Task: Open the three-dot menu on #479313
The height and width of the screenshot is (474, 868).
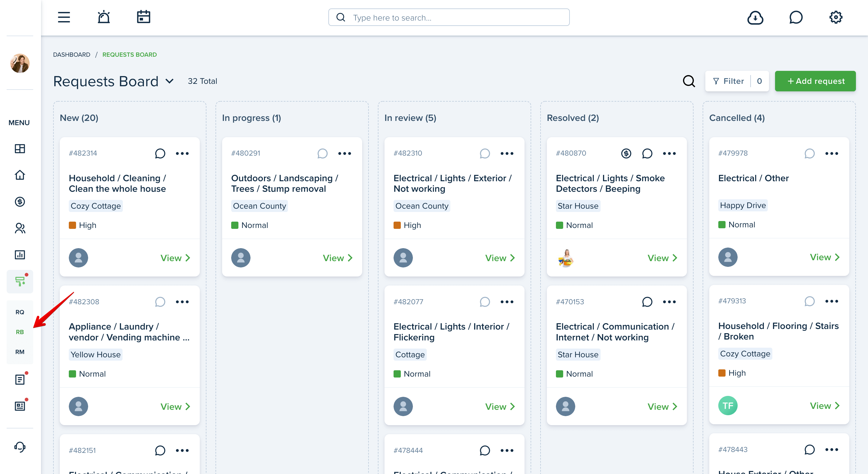Action: tap(831, 301)
